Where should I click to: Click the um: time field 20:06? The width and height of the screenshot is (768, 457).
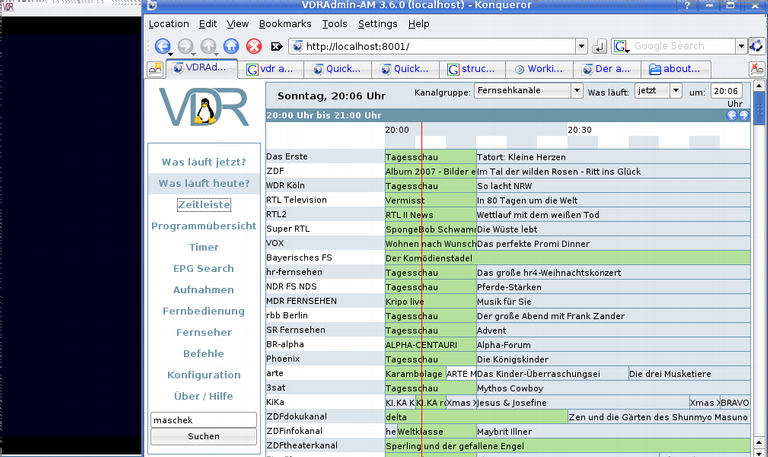(726, 91)
